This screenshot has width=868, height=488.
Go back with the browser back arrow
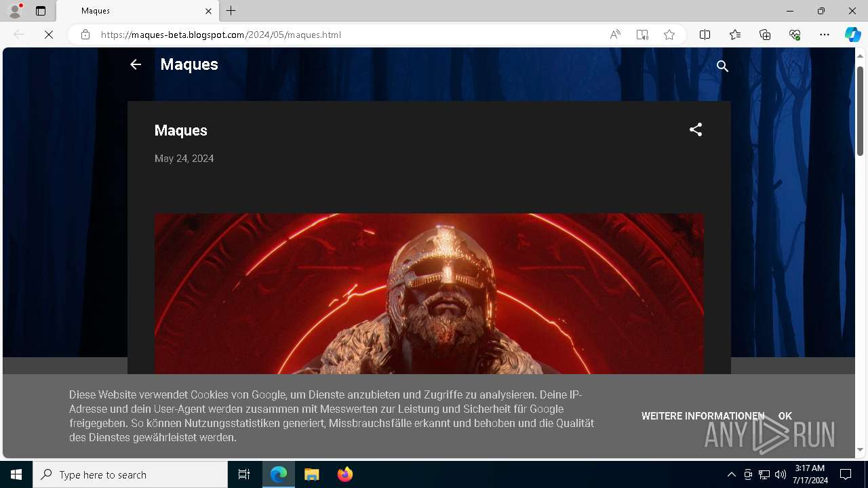coord(19,35)
